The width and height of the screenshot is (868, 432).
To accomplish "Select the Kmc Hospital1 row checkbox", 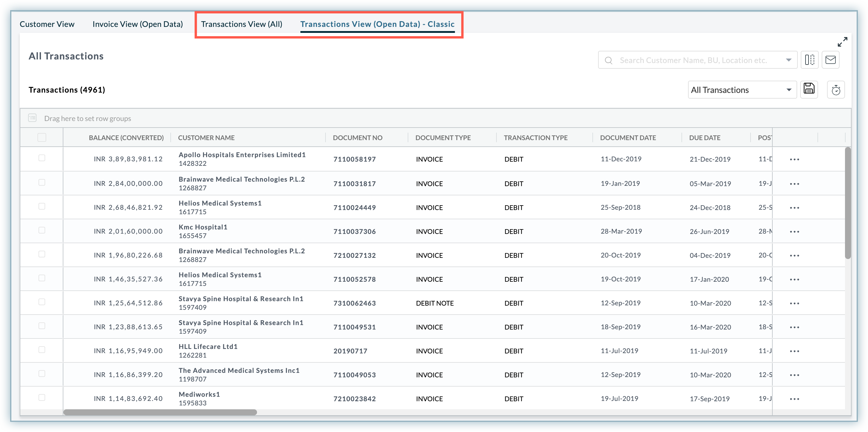I will click(42, 230).
